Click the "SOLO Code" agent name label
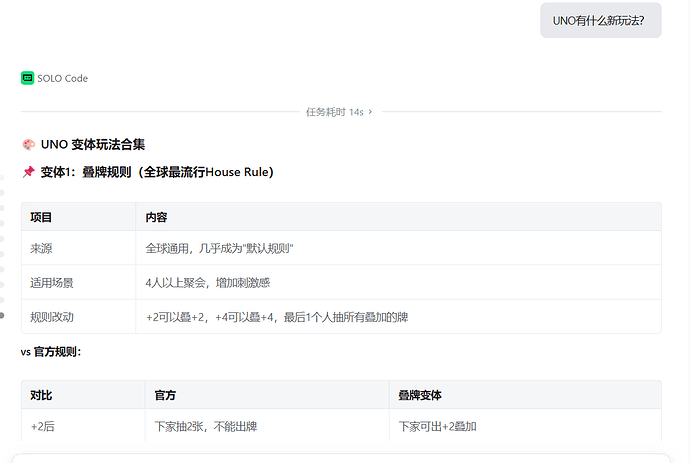Viewport: 690px width, 463px height. [x=62, y=78]
